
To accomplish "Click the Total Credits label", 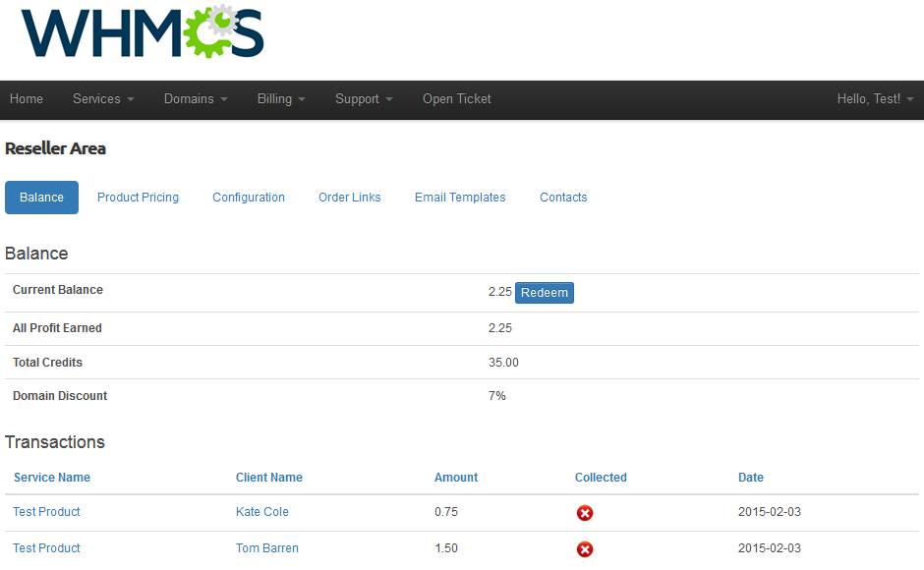I will 47,363.
